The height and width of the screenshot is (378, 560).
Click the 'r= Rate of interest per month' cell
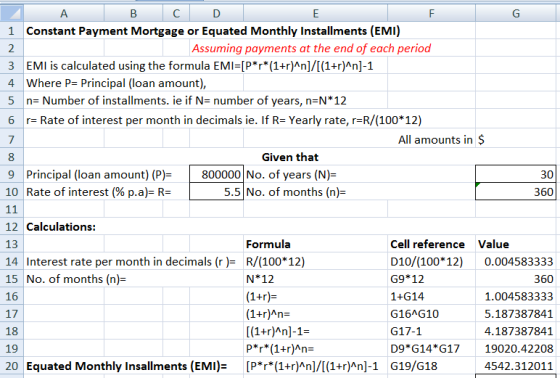(x=224, y=120)
